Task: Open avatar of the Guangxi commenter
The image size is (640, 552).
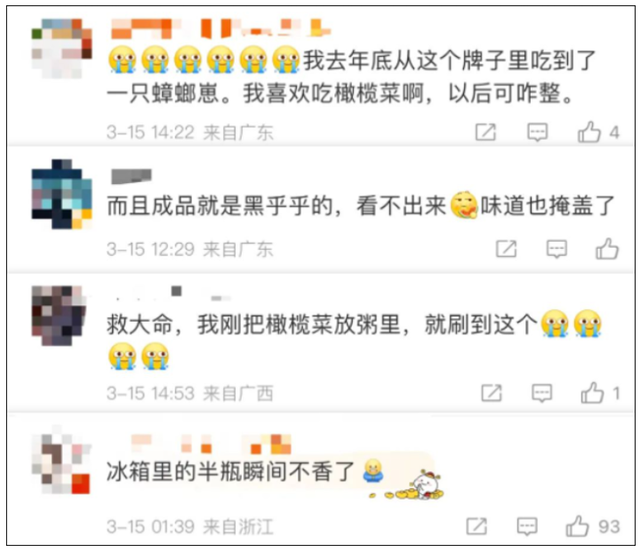Action: (x=60, y=315)
